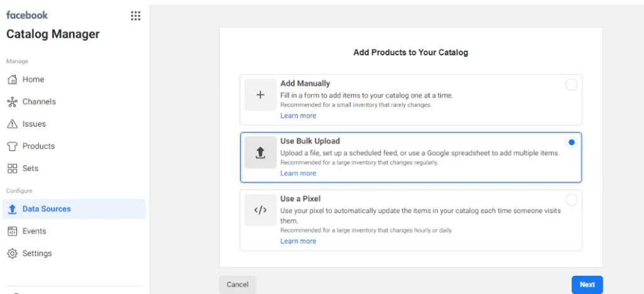Open Learn more under Add Manually

[298, 116]
